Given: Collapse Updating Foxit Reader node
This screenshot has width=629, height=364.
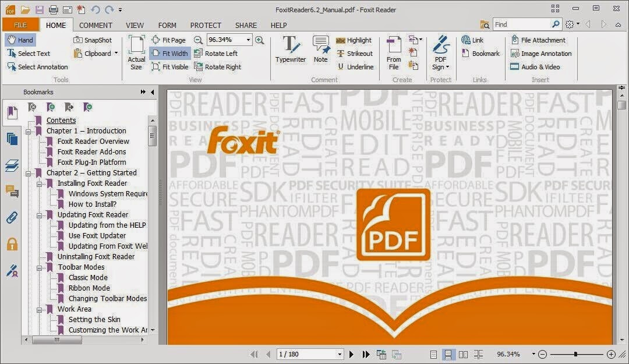Looking at the screenshot, I should pyautogui.click(x=40, y=215).
